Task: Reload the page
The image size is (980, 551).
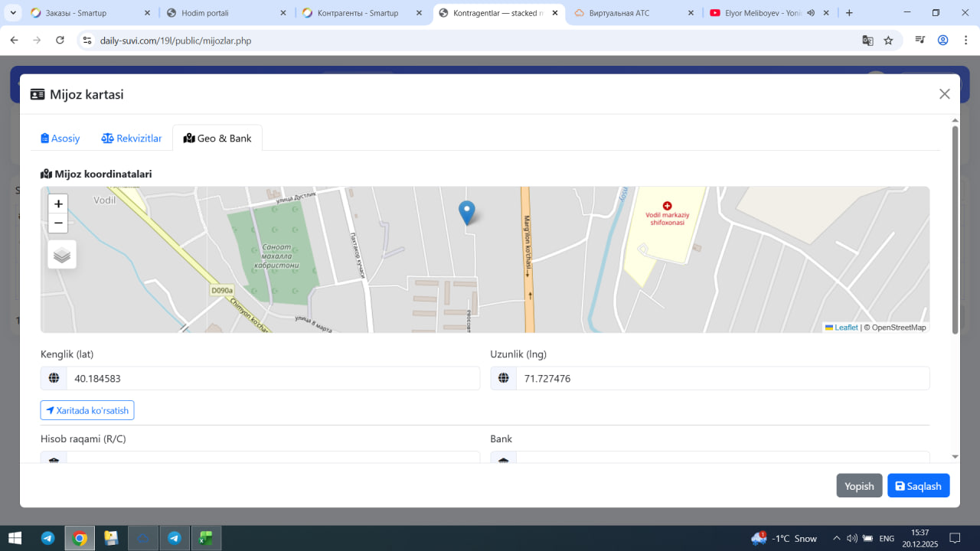Action: pos(60,41)
